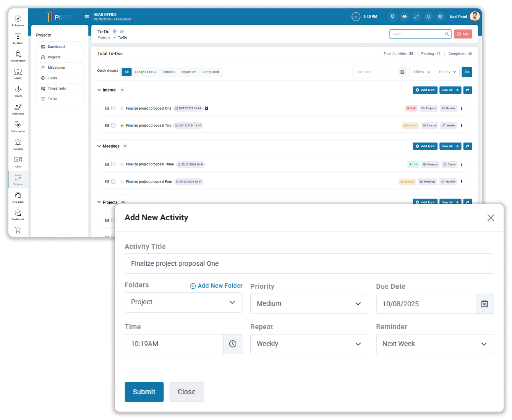Open the Priority dropdown showing Medium
Image resolution: width=512 pixels, height=420 pixels.
tap(309, 304)
